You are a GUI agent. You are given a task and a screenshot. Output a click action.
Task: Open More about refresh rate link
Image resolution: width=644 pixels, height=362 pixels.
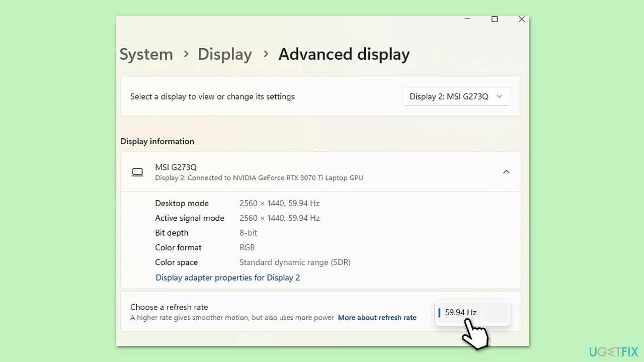tap(377, 318)
